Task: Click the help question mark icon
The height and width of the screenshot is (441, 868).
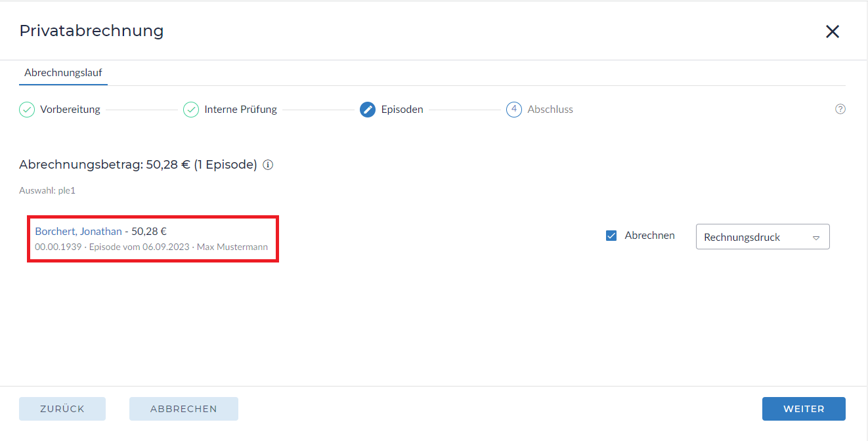Action: click(x=840, y=110)
